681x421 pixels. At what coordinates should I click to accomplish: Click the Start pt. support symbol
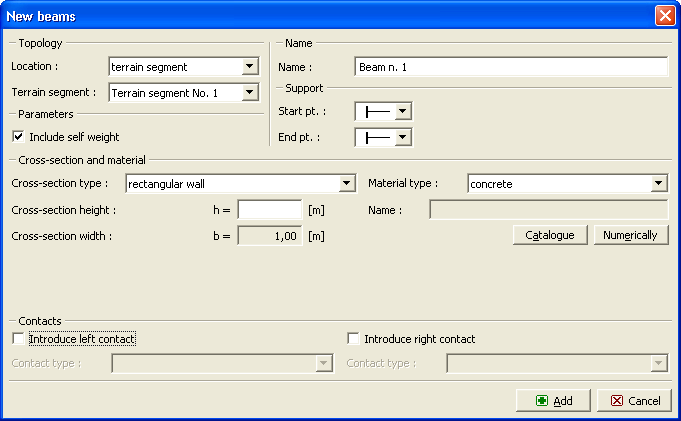(x=376, y=111)
